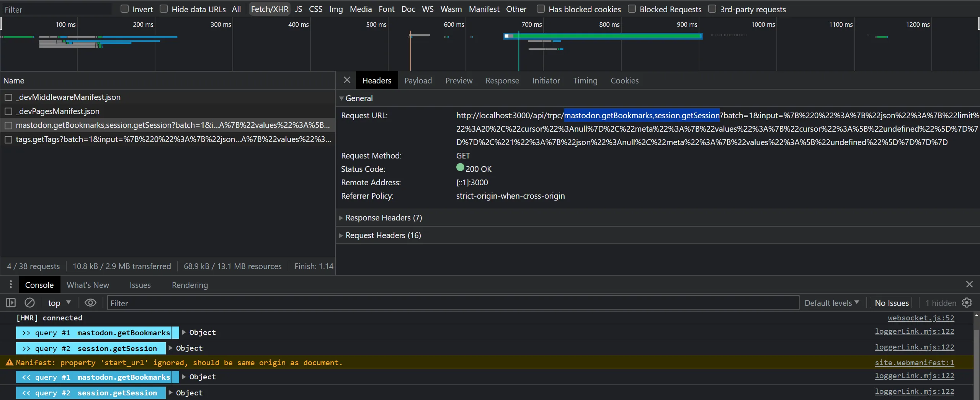Viewport: 980px width, 400px height.
Task: Open the top context dropdown
Action: (x=59, y=303)
